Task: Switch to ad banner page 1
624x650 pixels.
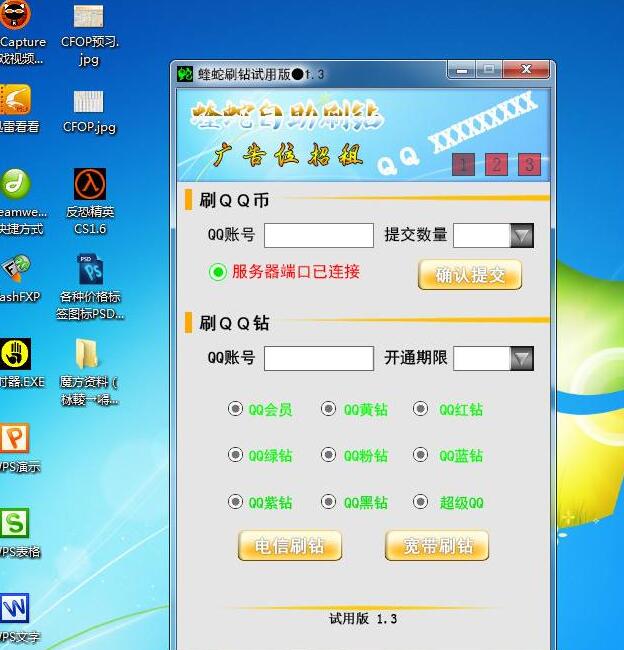Action: click(463, 165)
